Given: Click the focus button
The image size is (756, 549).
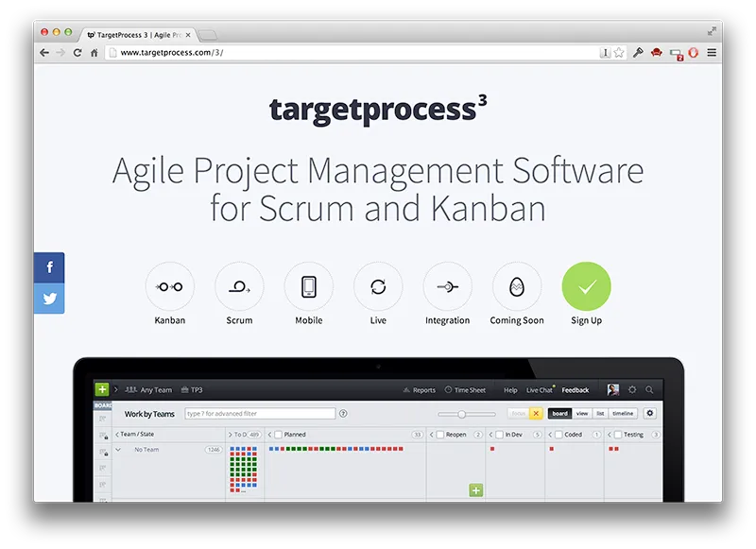Looking at the screenshot, I should pyautogui.click(x=518, y=413).
